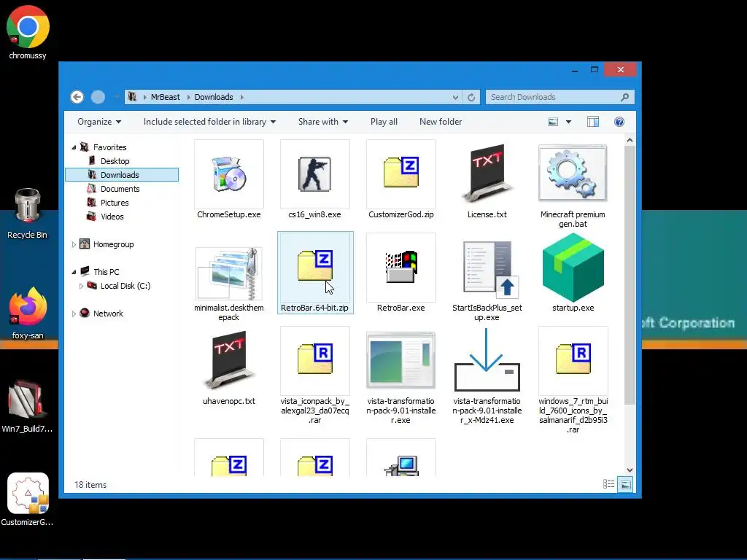Viewport: 747px width, 560px height.
Task: Expand Local Disk (C:) node
Action: (x=81, y=286)
